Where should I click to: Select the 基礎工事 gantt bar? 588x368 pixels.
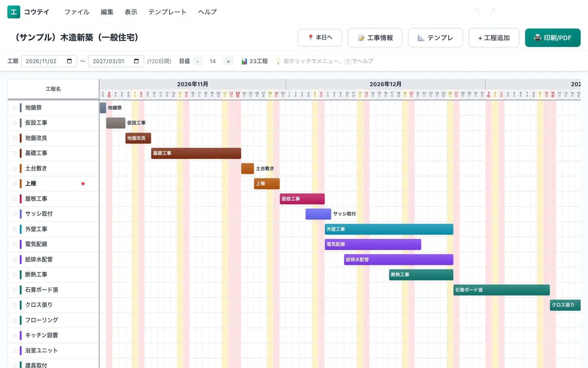pos(196,153)
